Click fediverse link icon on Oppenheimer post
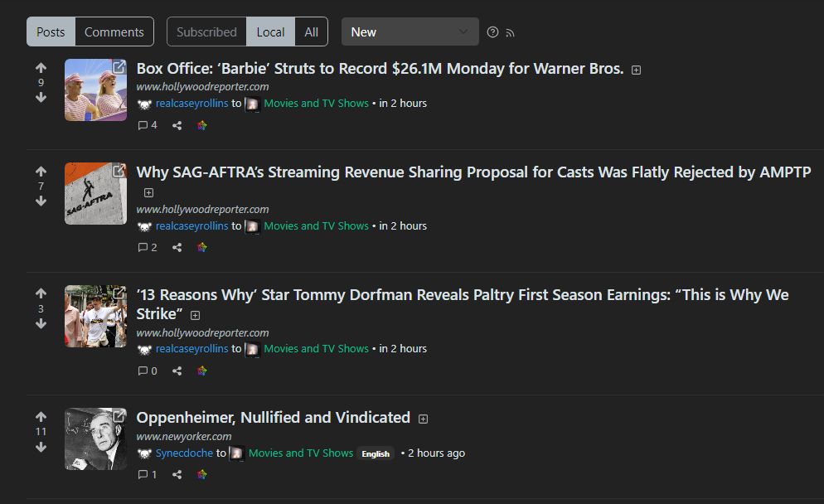The image size is (824, 504). (201, 474)
